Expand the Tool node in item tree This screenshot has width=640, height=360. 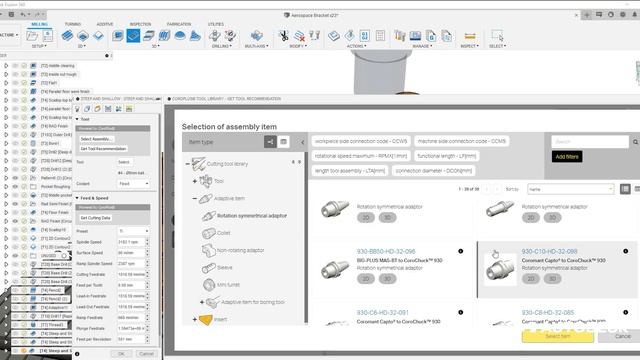[x=195, y=181]
